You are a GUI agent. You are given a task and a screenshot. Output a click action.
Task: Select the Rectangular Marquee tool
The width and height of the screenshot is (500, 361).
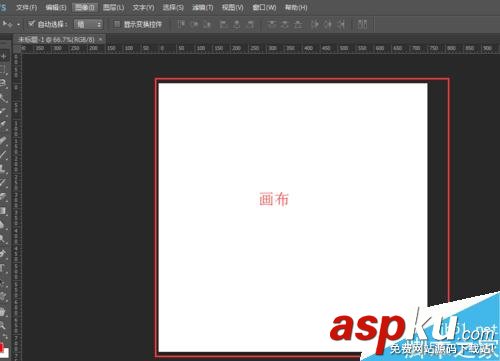point(3,70)
